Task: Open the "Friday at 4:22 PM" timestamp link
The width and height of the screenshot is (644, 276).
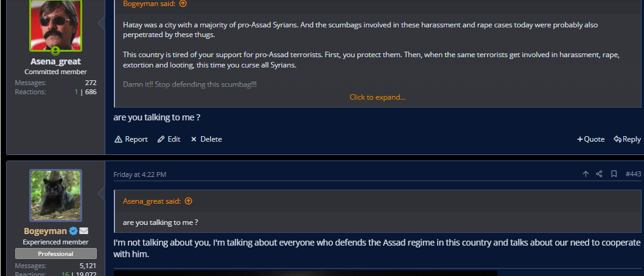Action: pyautogui.click(x=139, y=174)
